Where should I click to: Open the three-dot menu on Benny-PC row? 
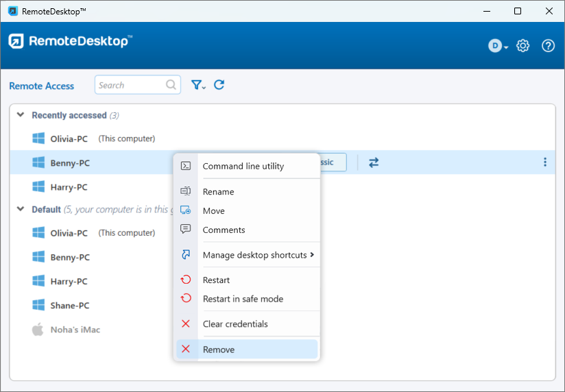[x=545, y=162]
